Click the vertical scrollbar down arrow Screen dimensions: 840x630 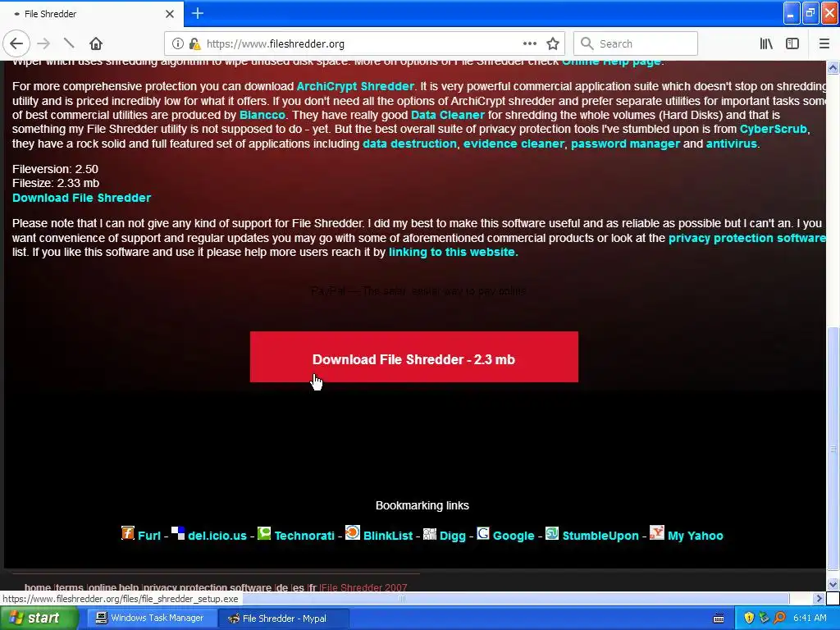tap(833, 584)
